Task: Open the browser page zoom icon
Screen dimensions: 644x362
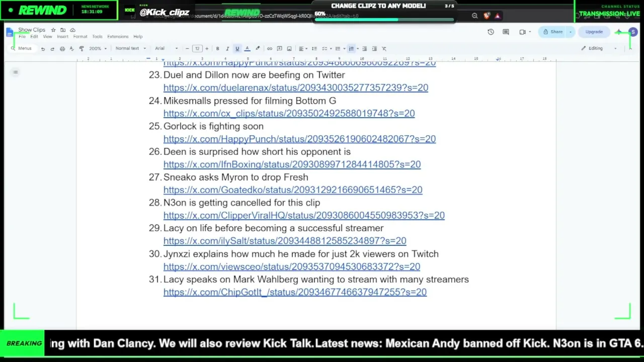Action: point(474,16)
